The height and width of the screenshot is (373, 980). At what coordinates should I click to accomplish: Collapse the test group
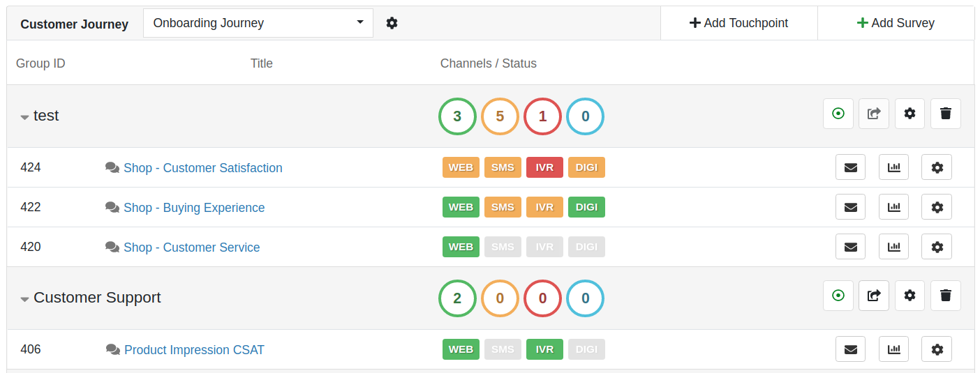(24, 117)
